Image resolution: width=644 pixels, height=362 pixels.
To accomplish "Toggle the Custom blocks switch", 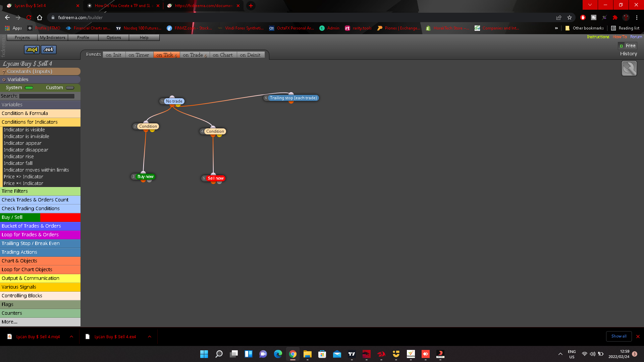I will pyautogui.click(x=70, y=88).
